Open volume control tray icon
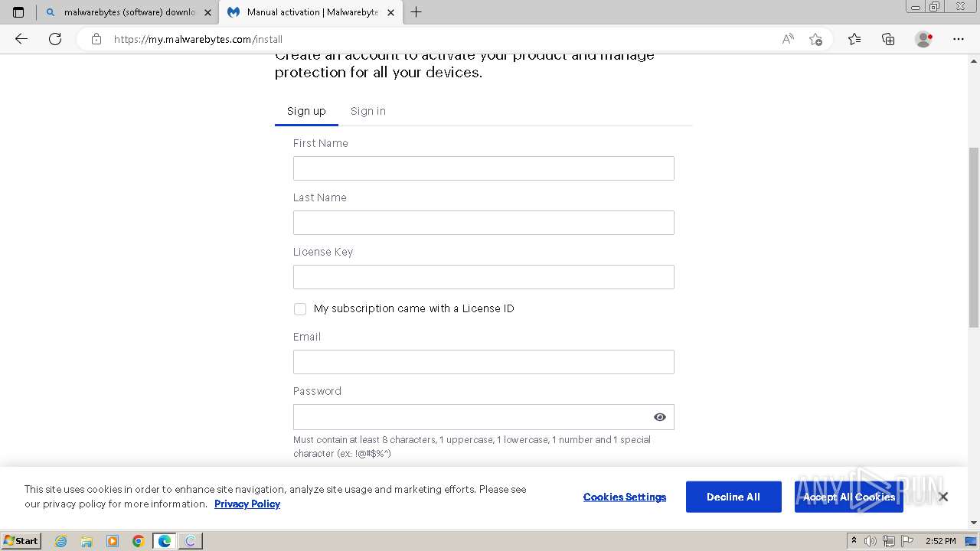This screenshot has width=980, height=551. coord(871,541)
